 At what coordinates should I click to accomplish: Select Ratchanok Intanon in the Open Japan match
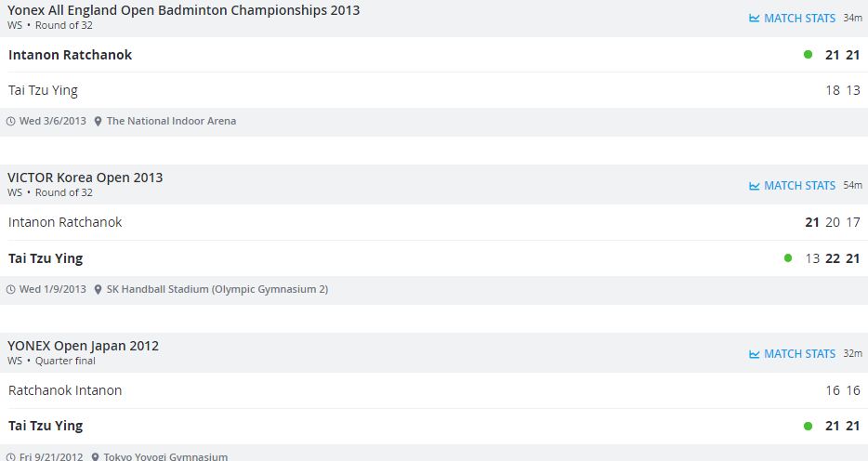coord(65,390)
